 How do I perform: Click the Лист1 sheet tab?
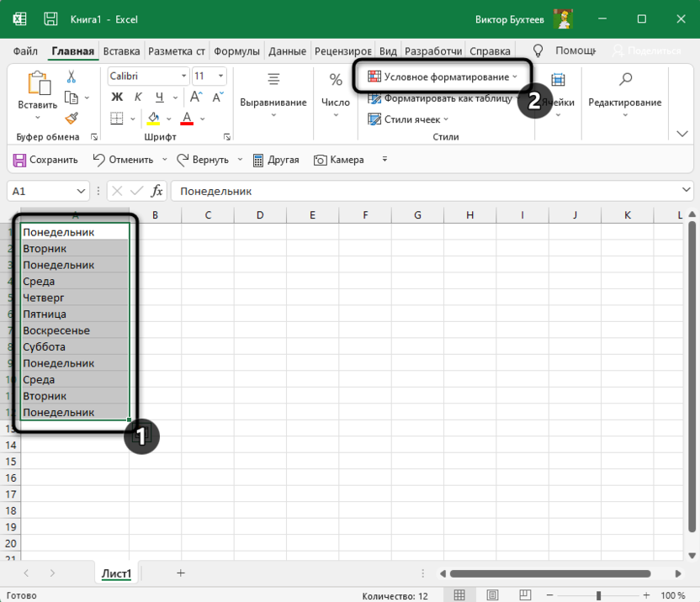(x=116, y=573)
